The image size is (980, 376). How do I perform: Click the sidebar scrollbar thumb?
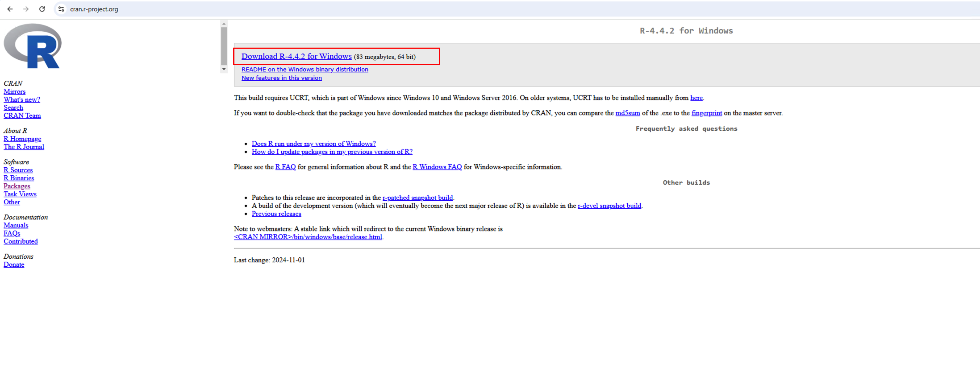coord(224,46)
